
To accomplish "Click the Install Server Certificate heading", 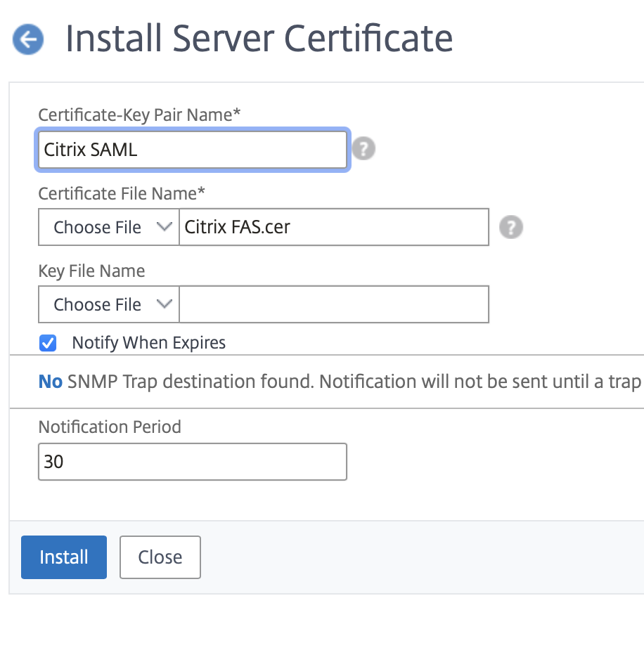I will click(x=259, y=39).
